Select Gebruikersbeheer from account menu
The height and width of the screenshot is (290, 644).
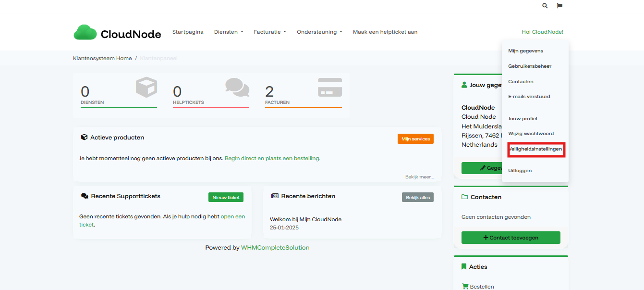(x=530, y=66)
